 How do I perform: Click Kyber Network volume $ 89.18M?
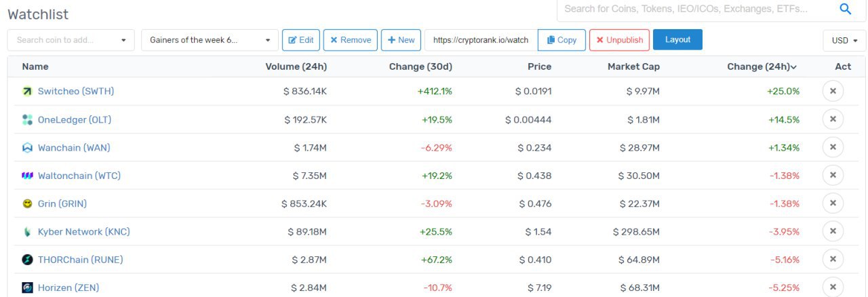click(308, 232)
